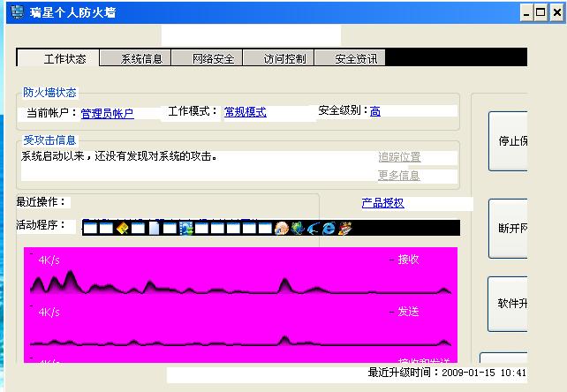Click the orange round program icon in active programs
567x392 pixels.
282,228
